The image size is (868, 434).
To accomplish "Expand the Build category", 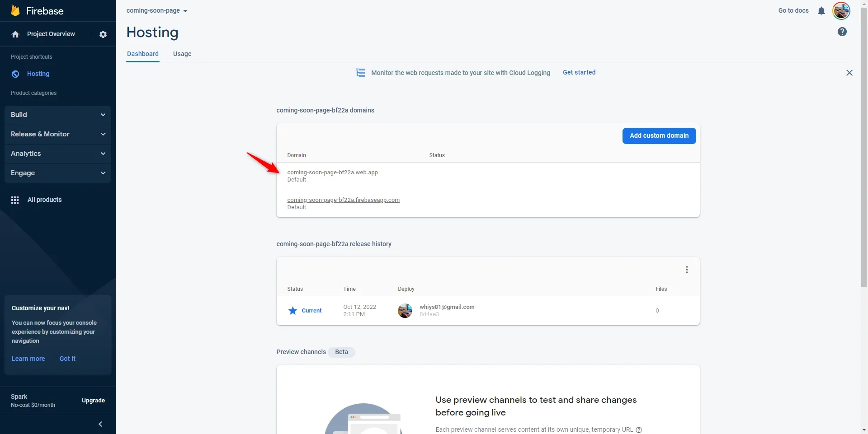I will (x=58, y=115).
